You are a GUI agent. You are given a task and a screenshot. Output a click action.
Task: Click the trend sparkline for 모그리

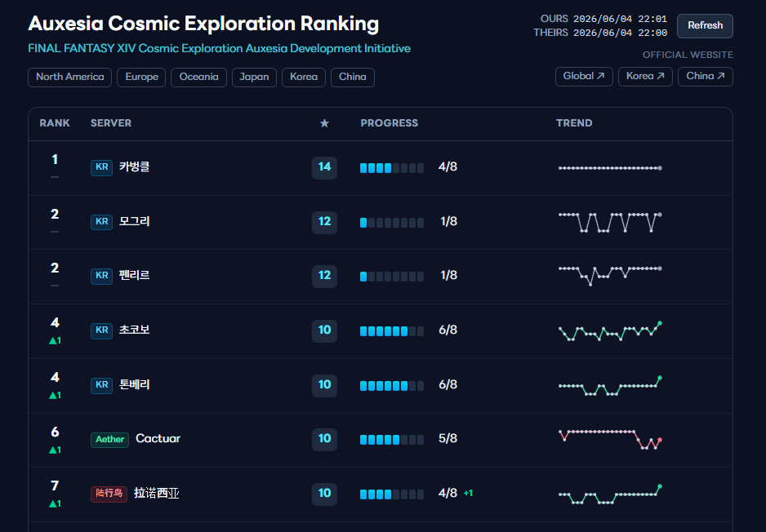pyautogui.click(x=610, y=222)
